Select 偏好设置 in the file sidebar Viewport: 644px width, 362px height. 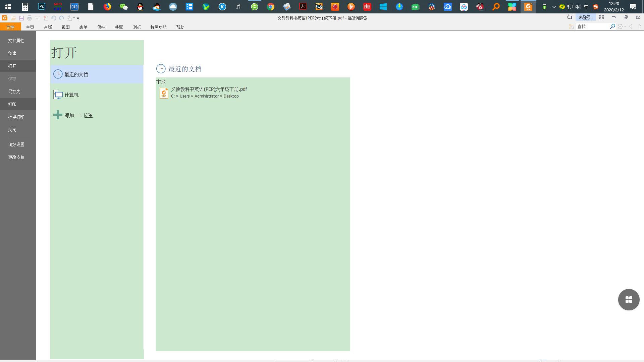pos(16,144)
